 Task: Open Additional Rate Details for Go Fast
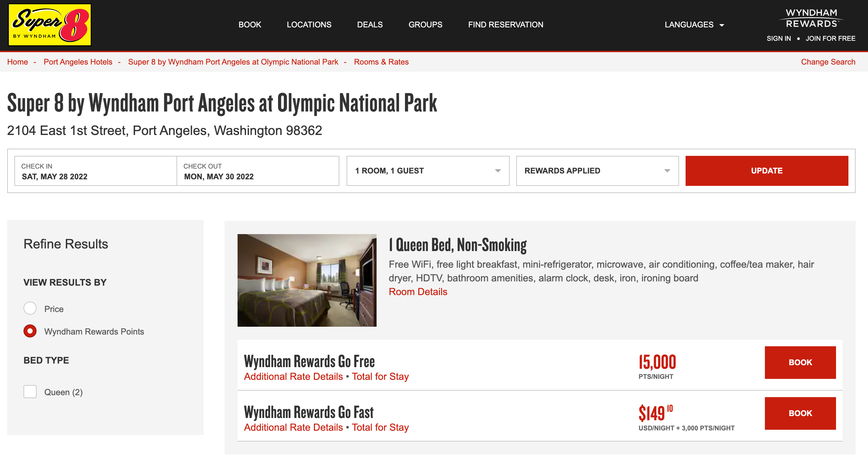click(x=293, y=427)
